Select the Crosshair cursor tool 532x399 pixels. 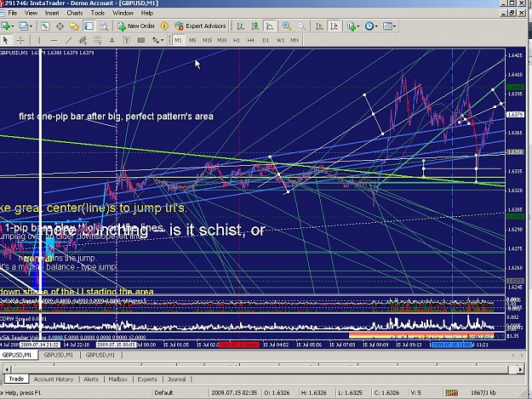20,40
